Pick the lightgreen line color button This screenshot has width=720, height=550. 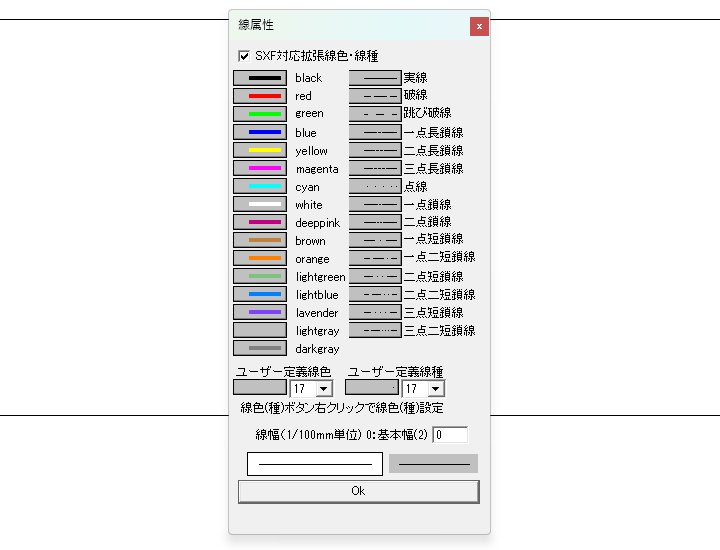[x=260, y=276]
